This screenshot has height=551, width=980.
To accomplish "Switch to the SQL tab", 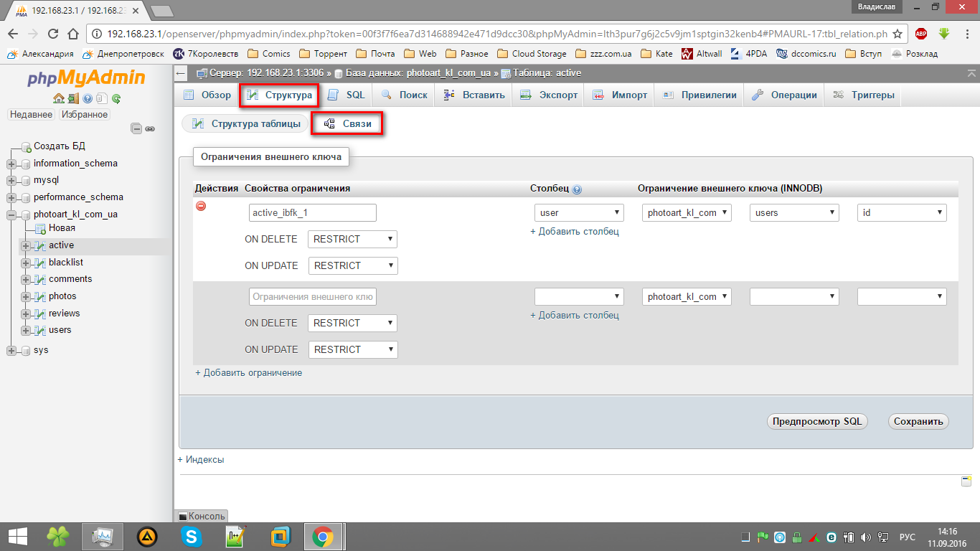I will tap(347, 95).
